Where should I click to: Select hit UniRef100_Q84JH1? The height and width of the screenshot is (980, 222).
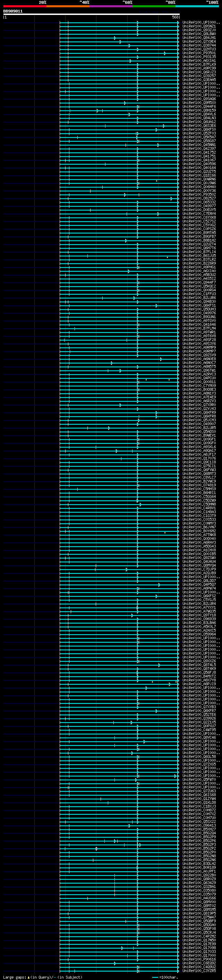[199, 38]
